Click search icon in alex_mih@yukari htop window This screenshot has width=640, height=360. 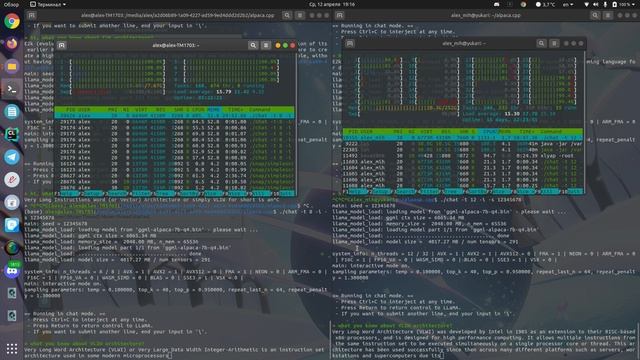click(x=541, y=43)
